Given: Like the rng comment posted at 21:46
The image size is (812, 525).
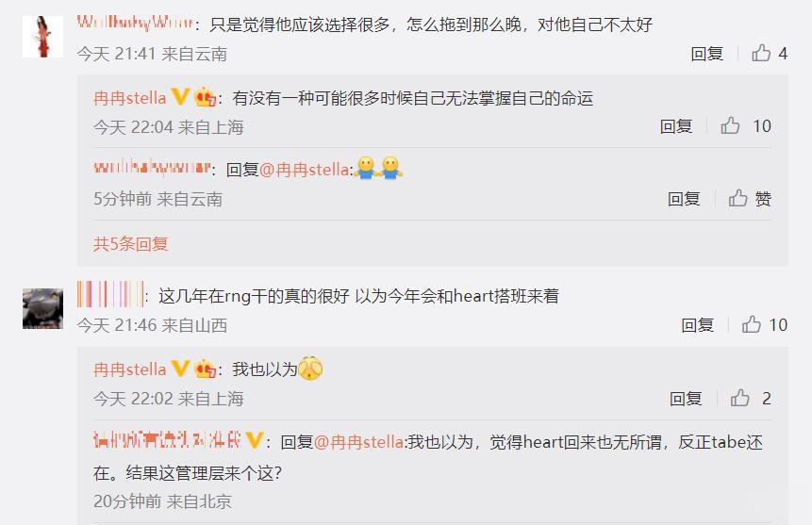Looking at the screenshot, I should (x=751, y=324).
